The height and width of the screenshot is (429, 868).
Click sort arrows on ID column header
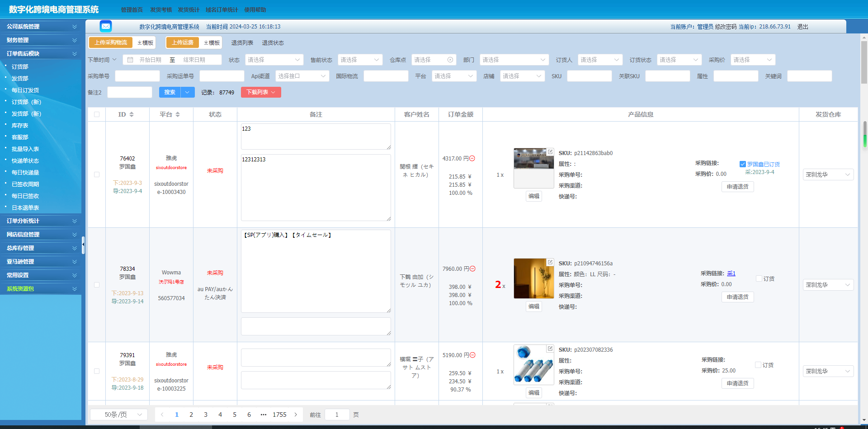[x=132, y=115]
